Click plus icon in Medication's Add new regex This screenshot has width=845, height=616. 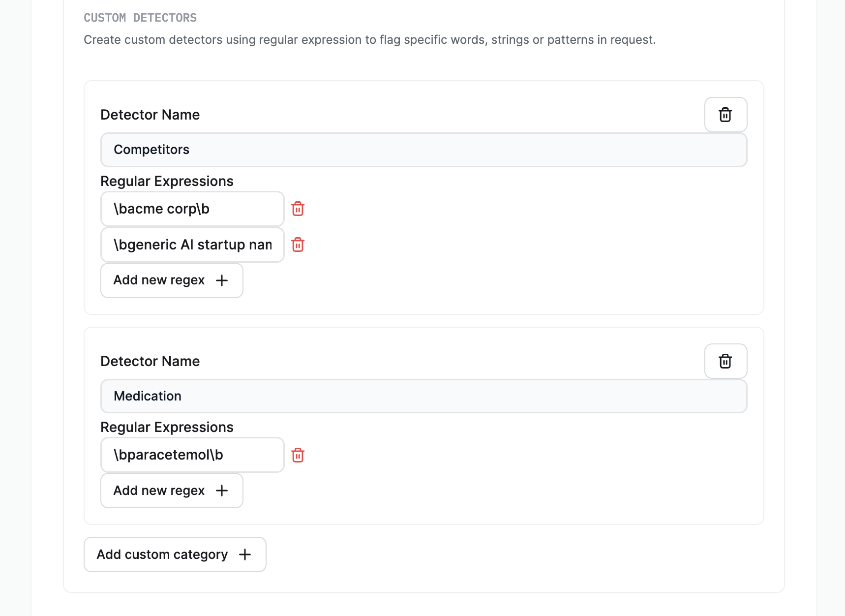pyautogui.click(x=222, y=491)
